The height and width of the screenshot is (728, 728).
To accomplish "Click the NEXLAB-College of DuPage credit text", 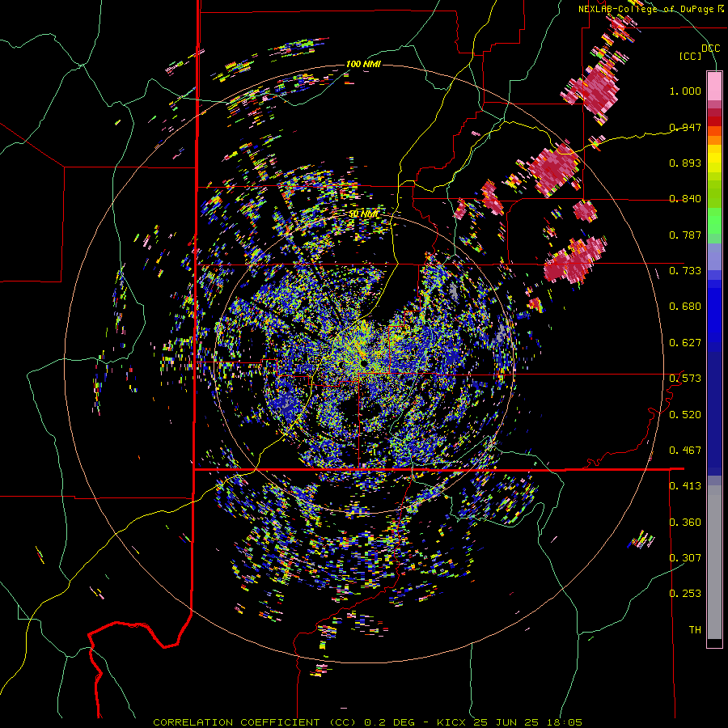I will tap(650, 9).
